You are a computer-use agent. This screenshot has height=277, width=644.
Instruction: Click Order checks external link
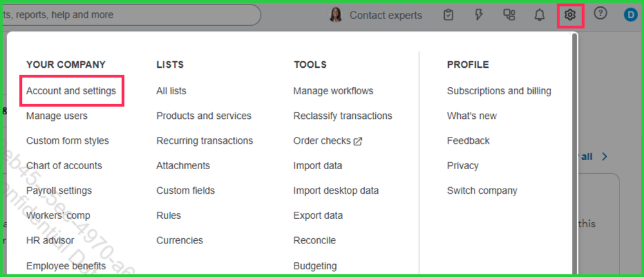point(327,141)
